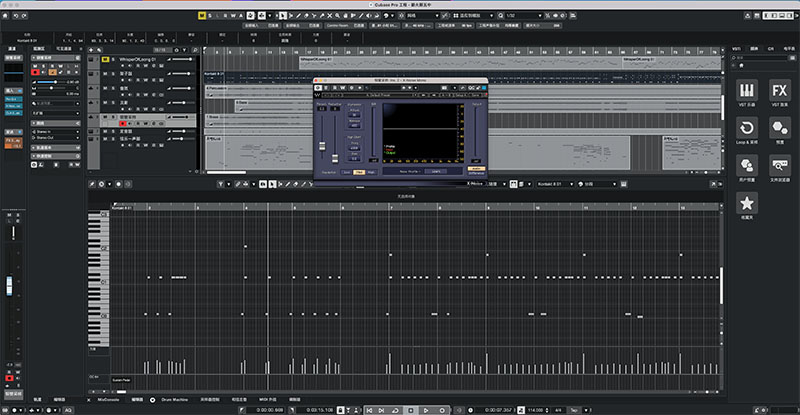The image size is (800, 415).
Task: Open the dropdown right of Kontakt 8 01 selector
Action: pyautogui.click(x=597, y=184)
